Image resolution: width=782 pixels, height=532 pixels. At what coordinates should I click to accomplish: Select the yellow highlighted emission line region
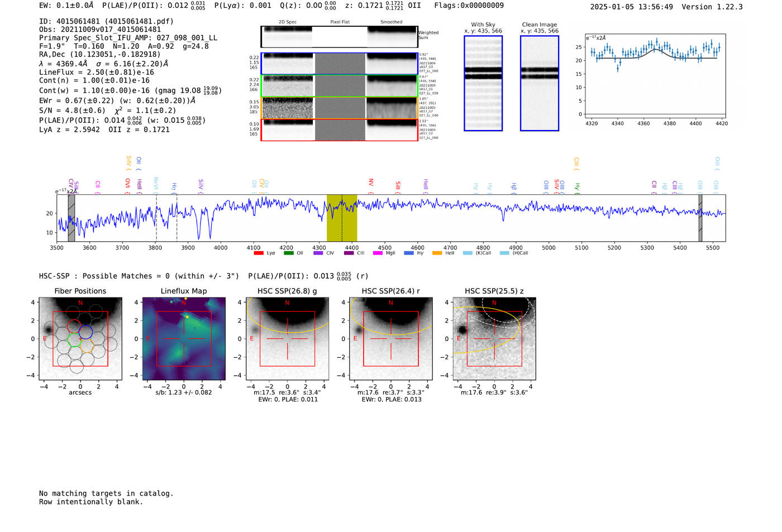[x=342, y=218]
